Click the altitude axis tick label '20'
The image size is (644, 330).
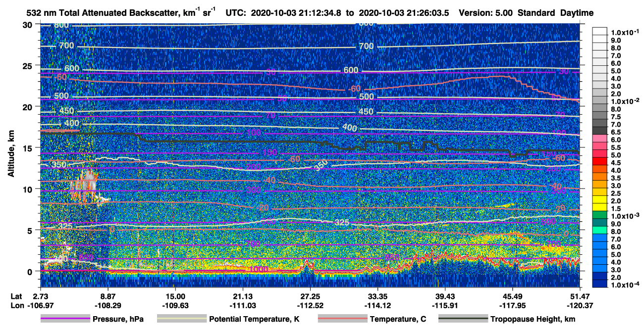[x=28, y=107]
